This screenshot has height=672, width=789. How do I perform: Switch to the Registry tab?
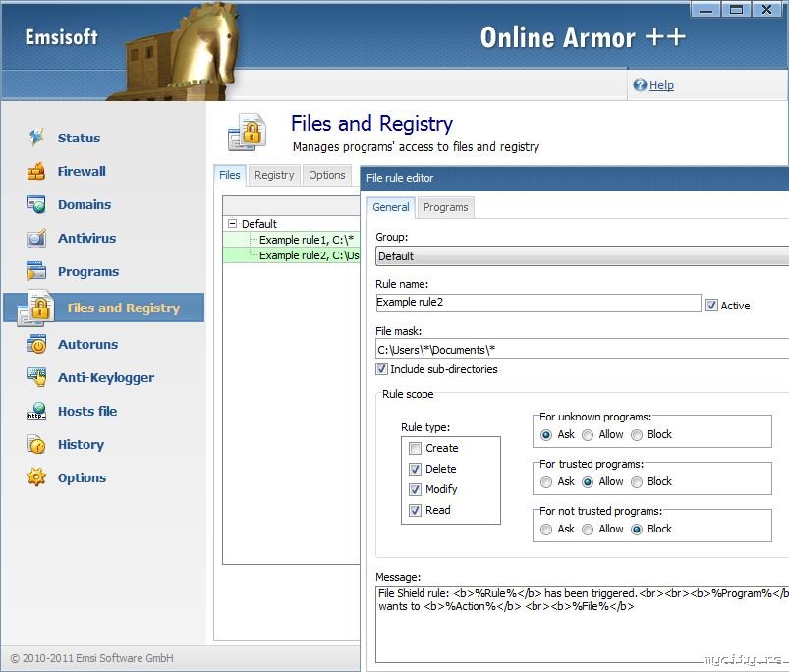tap(274, 175)
